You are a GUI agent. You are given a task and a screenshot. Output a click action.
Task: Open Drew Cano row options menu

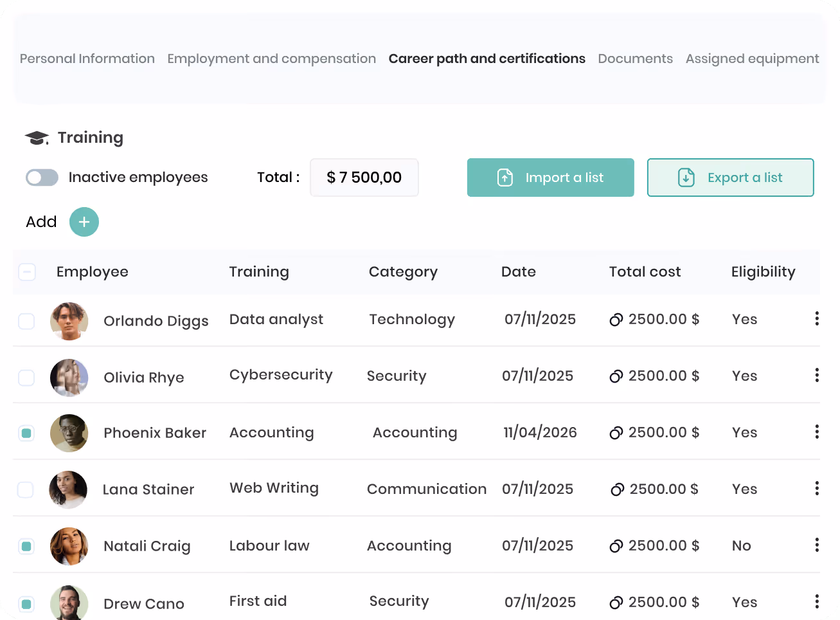817,601
